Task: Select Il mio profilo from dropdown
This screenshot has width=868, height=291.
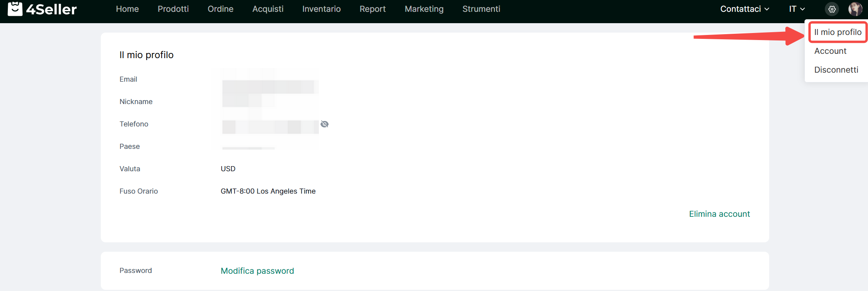Action: (837, 32)
